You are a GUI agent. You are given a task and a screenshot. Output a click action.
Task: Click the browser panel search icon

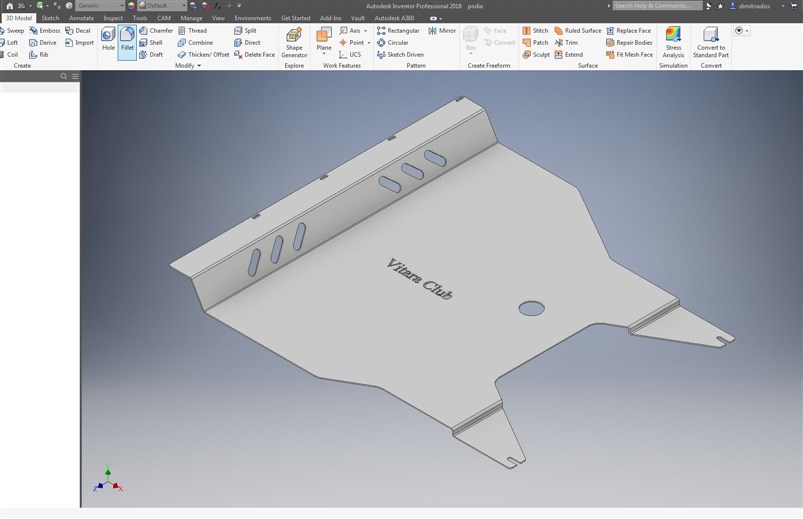tap(64, 76)
